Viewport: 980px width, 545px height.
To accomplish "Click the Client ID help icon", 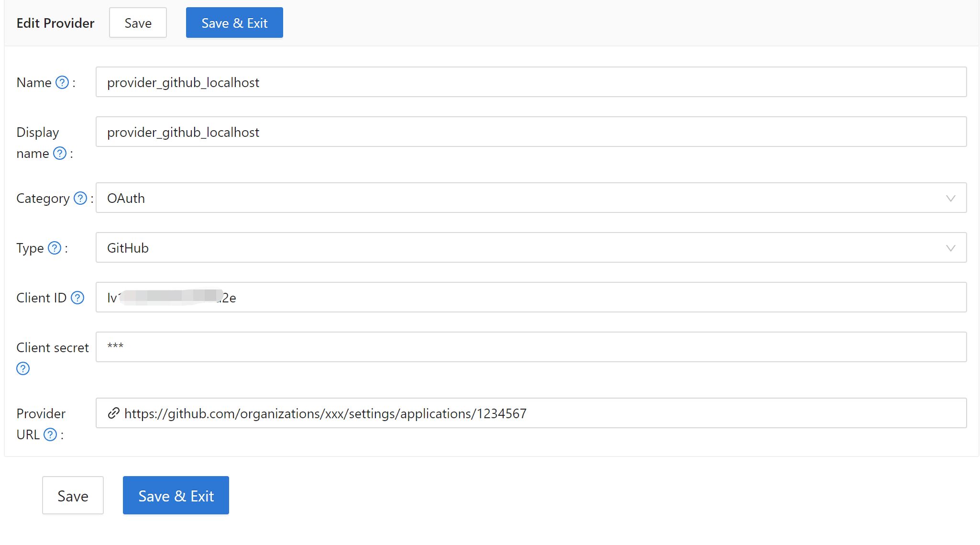I will click(x=77, y=298).
